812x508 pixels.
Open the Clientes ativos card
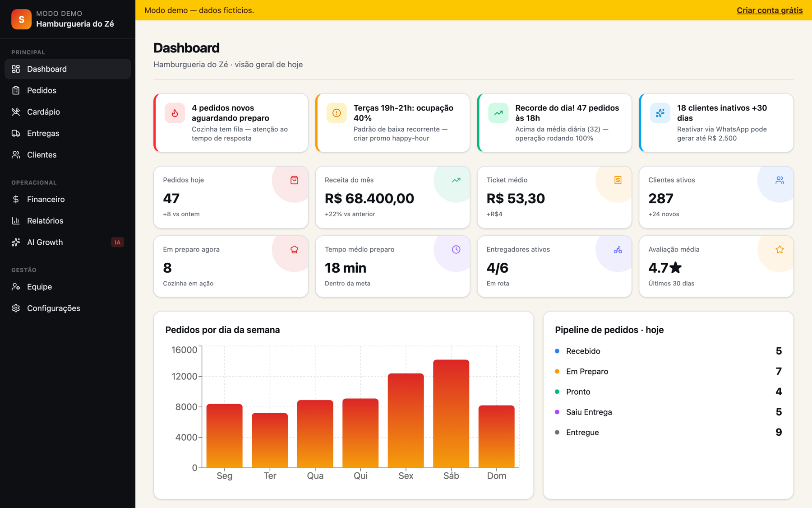pyautogui.click(x=716, y=197)
